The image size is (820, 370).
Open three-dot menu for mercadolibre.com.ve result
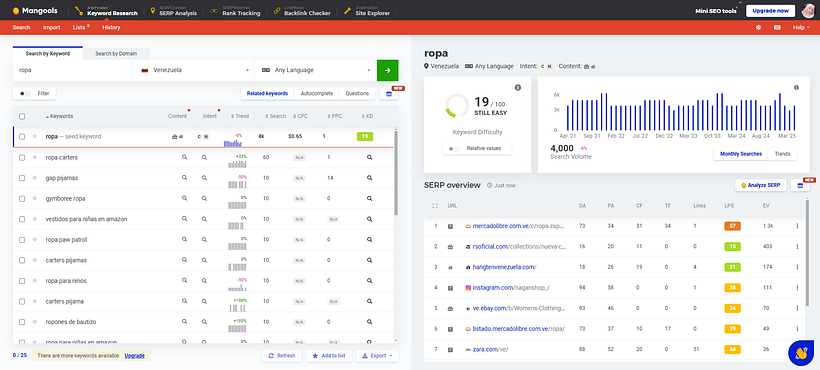(798, 226)
